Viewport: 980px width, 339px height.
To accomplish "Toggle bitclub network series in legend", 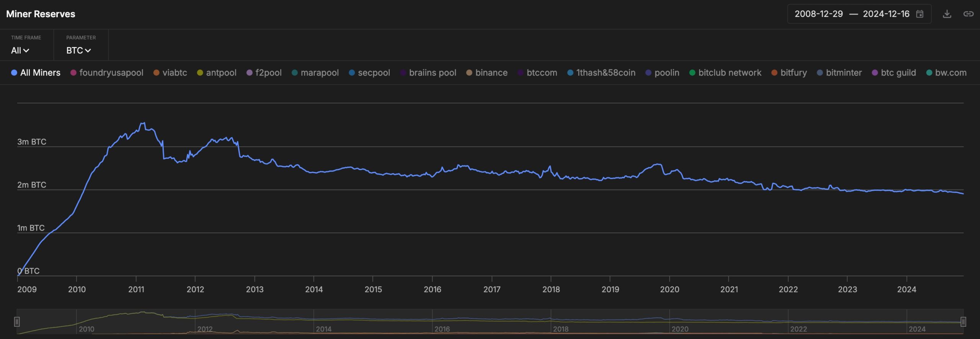I will (725, 73).
